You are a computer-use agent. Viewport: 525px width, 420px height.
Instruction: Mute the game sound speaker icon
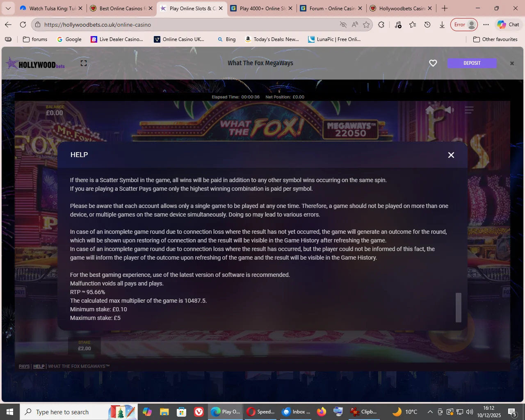click(450, 110)
